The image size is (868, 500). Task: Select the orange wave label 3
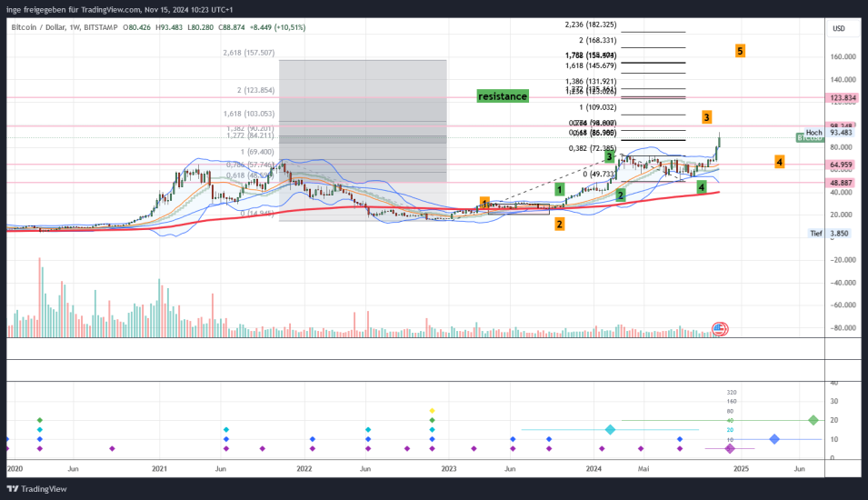tap(706, 117)
